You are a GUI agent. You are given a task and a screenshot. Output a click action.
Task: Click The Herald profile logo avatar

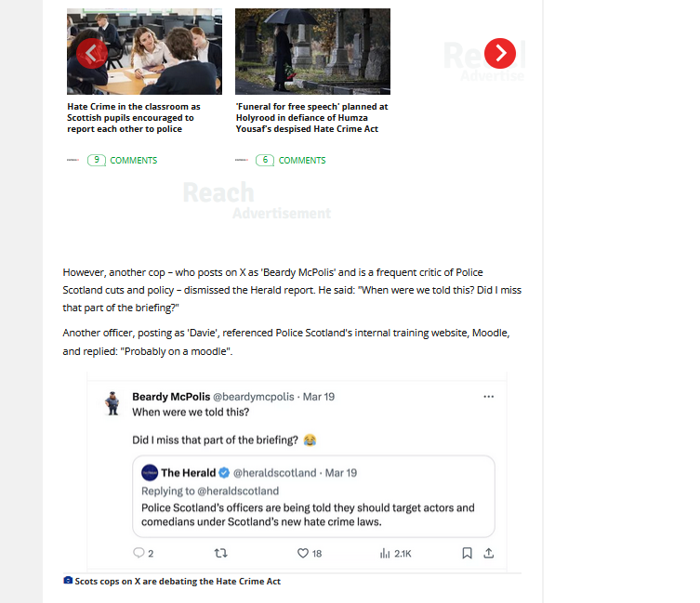tap(150, 473)
